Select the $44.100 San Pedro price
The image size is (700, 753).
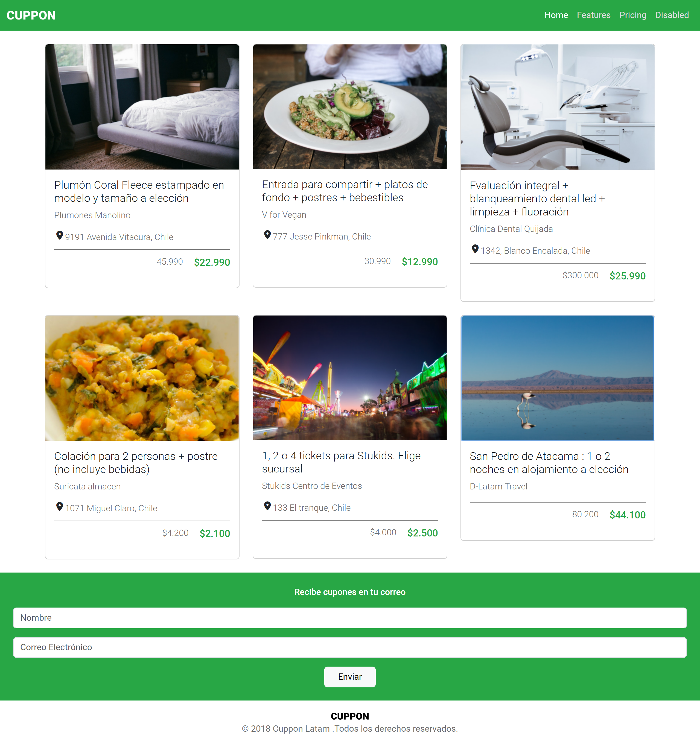627,515
